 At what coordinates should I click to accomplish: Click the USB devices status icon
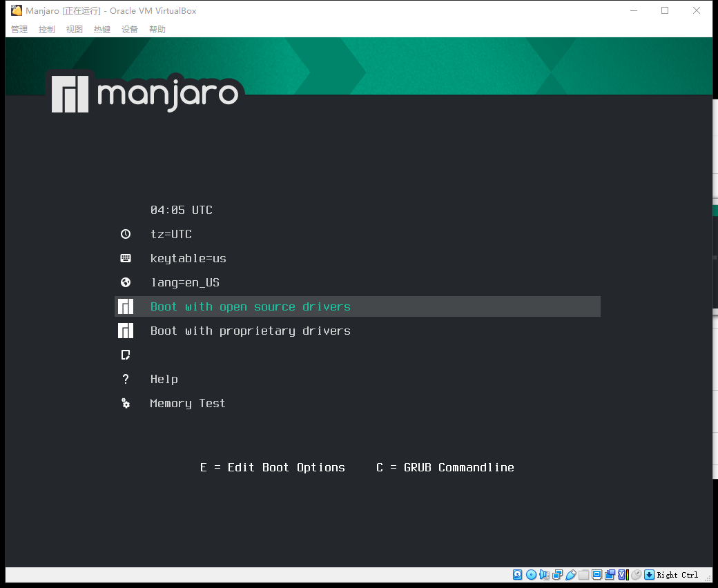(570, 575)
